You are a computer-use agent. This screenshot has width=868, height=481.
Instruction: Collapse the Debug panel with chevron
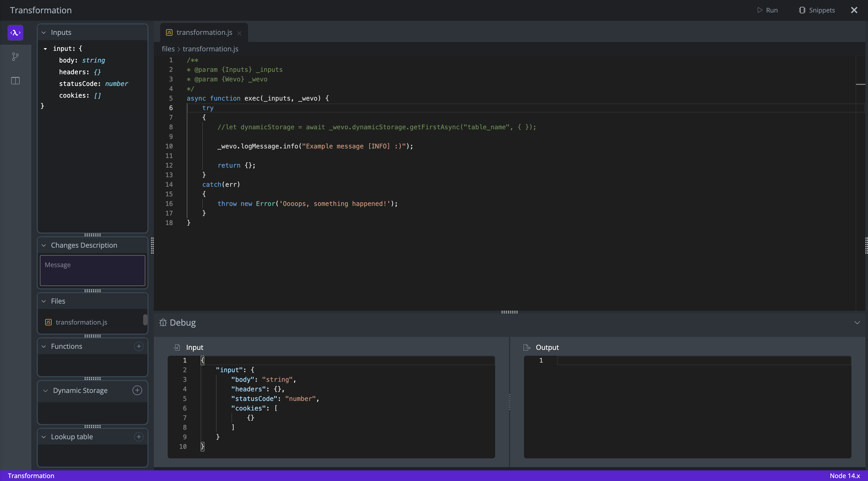[857, 323]
